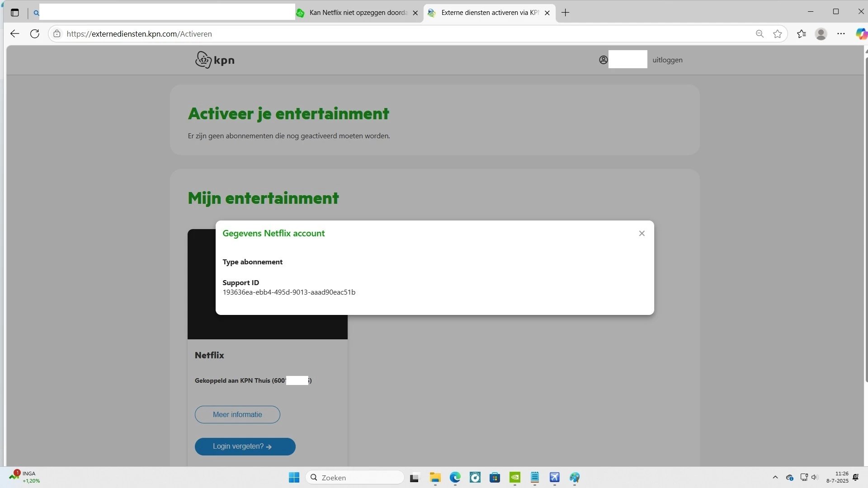
Task: Close the Gegevens Netflix account dialog
Action: point(642,234)
